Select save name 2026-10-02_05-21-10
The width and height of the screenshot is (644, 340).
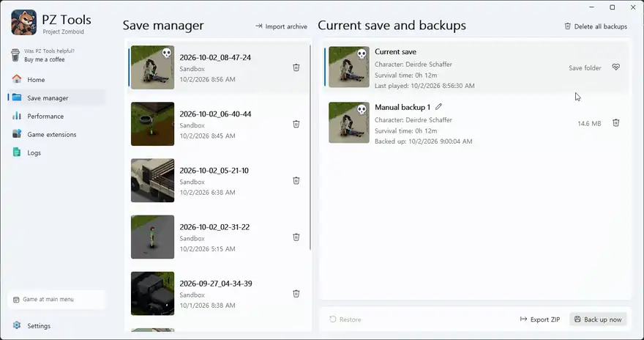[x=214, y=170]
